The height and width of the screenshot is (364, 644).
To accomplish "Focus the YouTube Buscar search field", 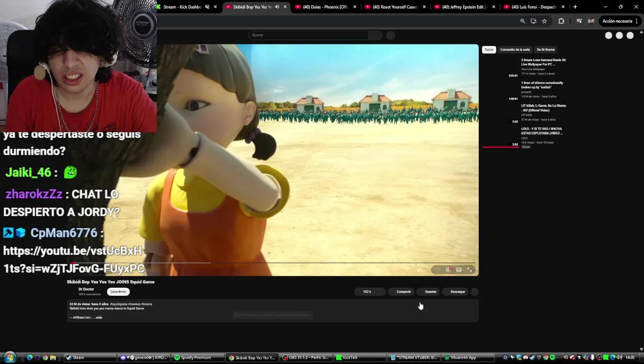I will 308,35.
